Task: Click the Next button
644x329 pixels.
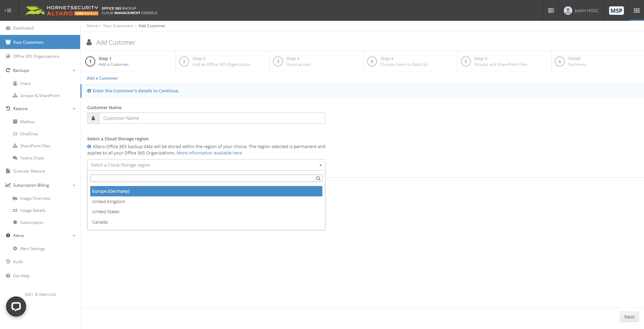Action: (629, 317)
